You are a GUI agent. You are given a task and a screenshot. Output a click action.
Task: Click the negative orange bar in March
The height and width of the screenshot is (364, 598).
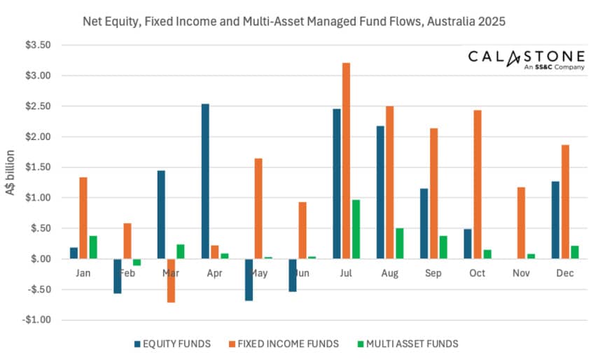pos(171,280)
